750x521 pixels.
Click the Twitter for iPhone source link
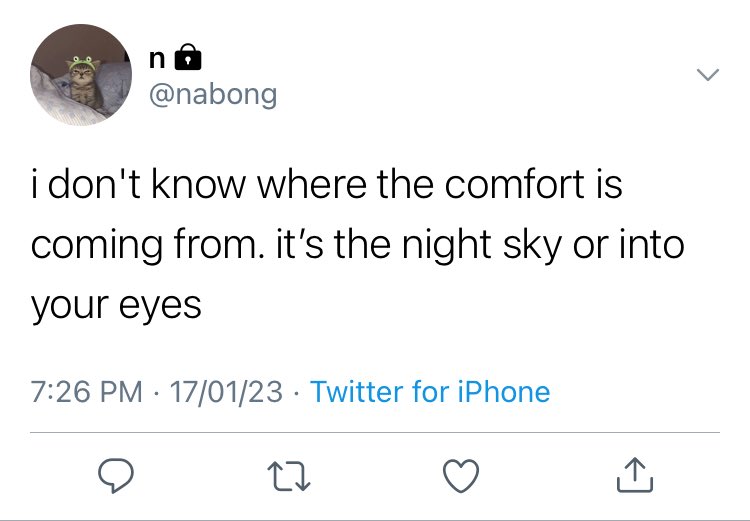(x=430, y=392)
